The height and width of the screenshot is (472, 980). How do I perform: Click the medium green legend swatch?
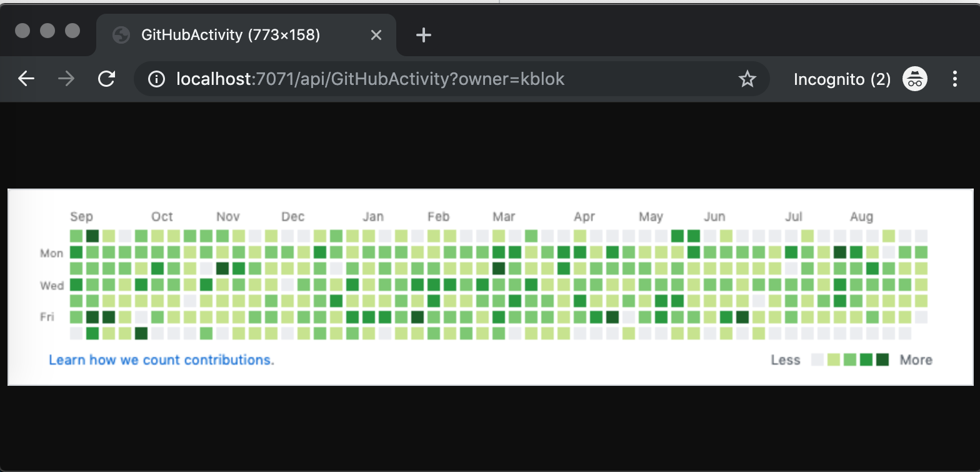pos(849,360)
